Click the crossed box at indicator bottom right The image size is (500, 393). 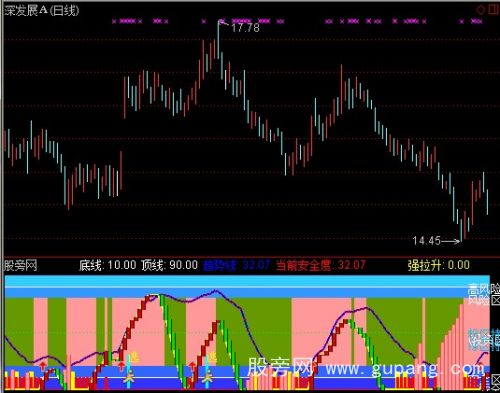pos(496,379)
